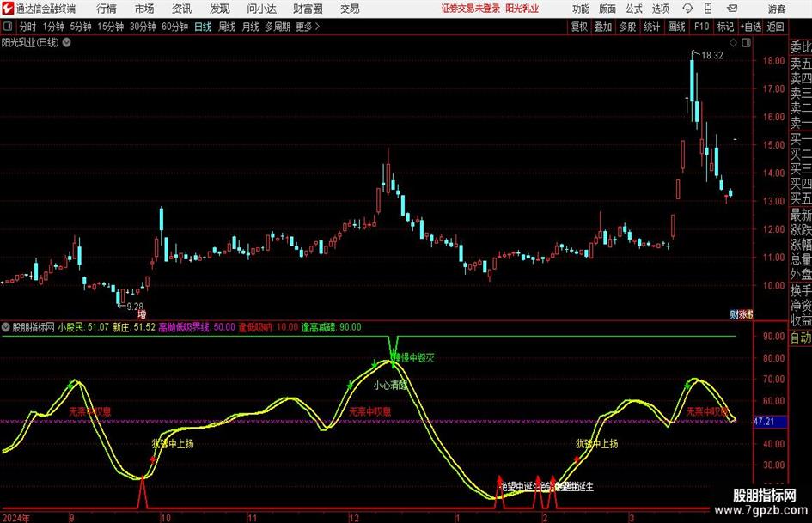
Task: Switch to 30分钟 chart period
Action: [143, 27]
